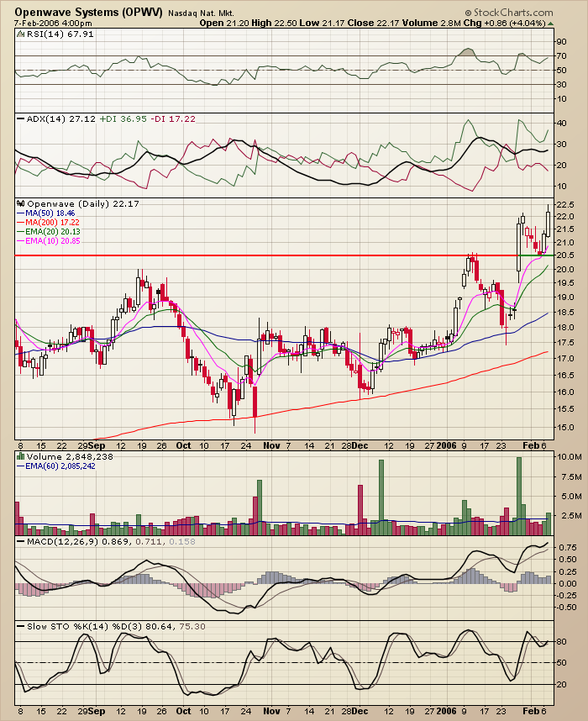
Task: Click the MACD(12,26,9) 0.869 label
Action: 79,542
